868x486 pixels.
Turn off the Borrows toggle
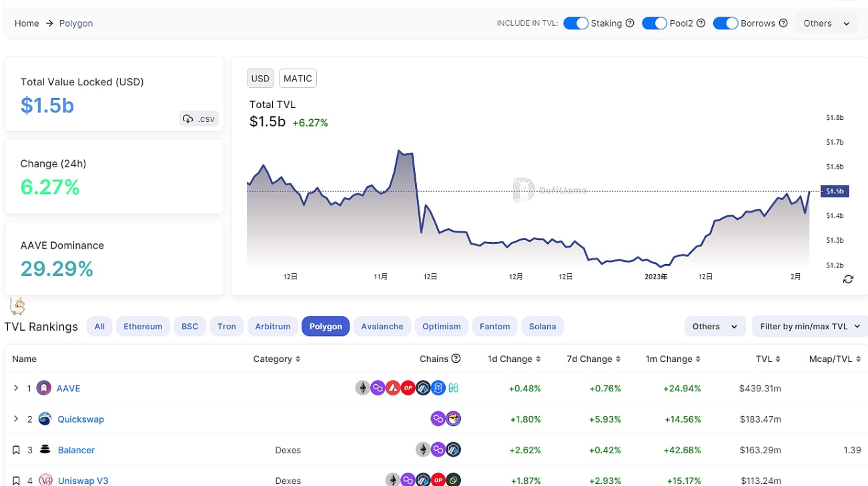[x=725, y=23]
